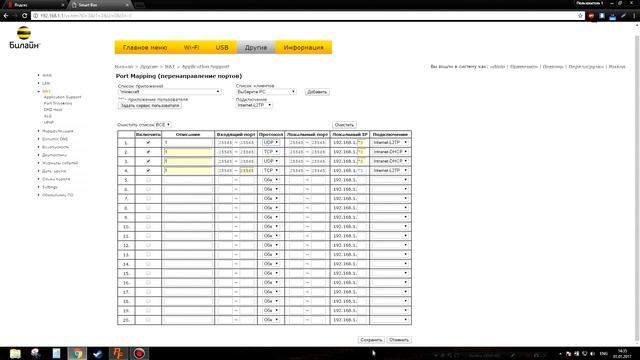Enable rule 20 checkbox
The image size is (640, 360).
(148, 320)
